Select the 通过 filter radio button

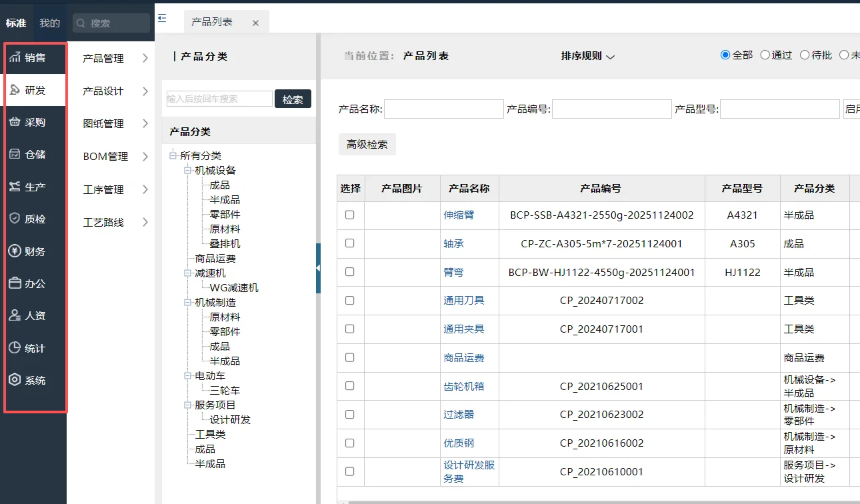point(765,55)
